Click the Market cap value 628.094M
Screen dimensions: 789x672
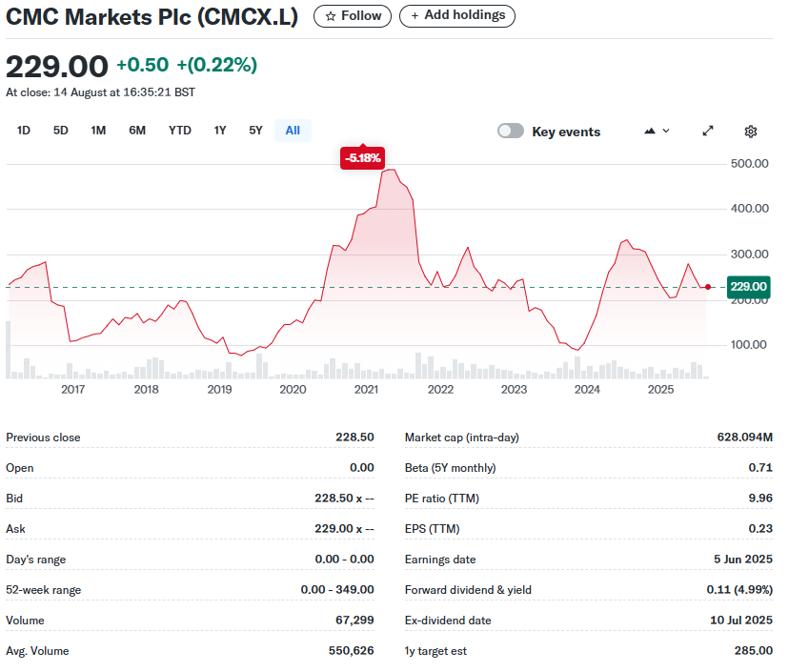tap(745, 437)
